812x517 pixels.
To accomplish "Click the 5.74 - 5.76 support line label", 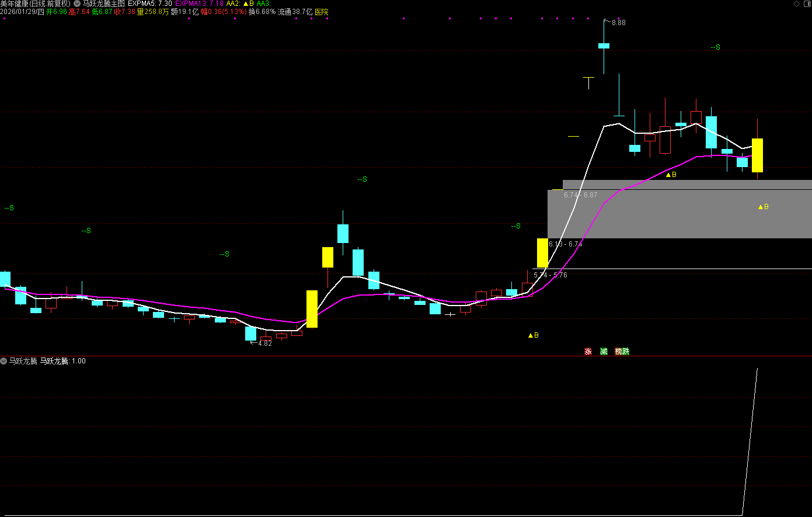I will pos(550,275).
